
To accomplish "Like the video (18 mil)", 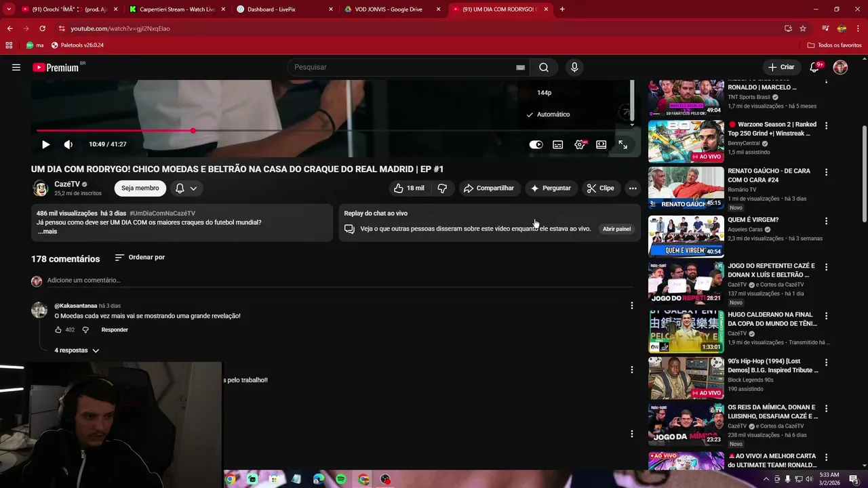I will coord(409,188).
